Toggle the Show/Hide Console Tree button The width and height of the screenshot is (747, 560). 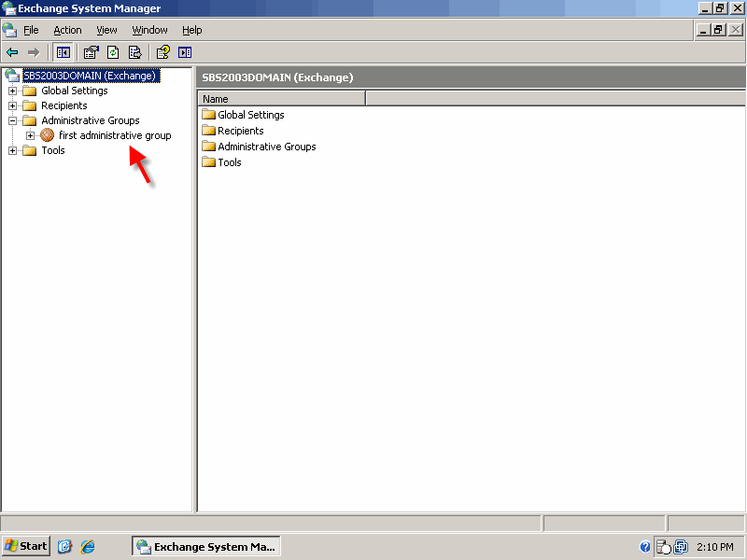click(x=63, y=52)
